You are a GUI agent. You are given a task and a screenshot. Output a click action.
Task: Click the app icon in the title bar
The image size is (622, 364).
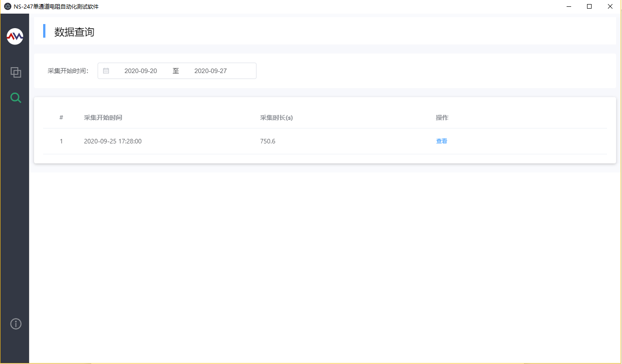click(7, 6)
